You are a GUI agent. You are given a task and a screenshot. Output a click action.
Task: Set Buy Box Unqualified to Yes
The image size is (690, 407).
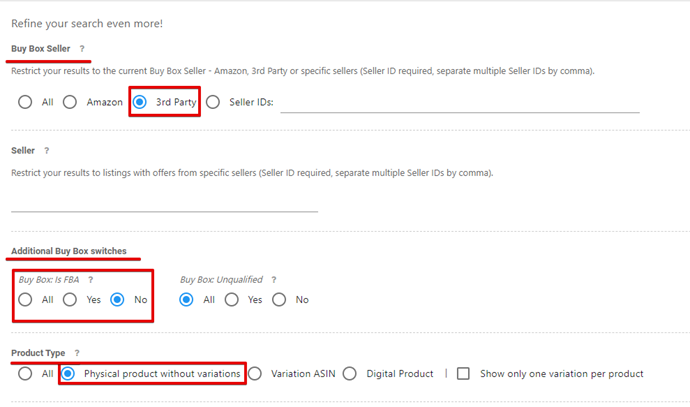click(x=231, y=299)
